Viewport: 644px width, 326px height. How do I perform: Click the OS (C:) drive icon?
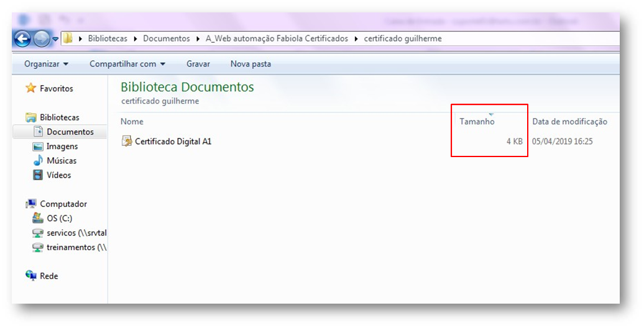[37, 219]
